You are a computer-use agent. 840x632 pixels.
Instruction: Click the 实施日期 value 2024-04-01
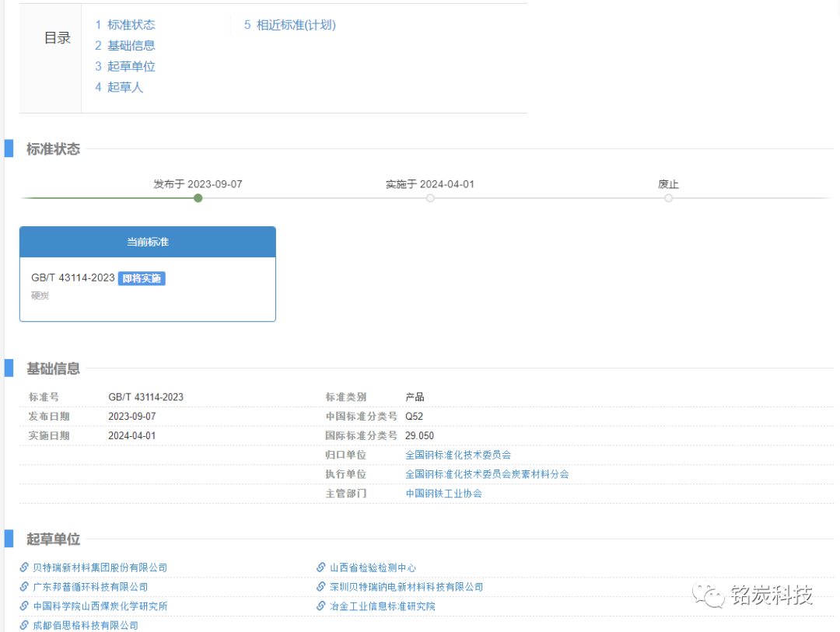point(131,435)
